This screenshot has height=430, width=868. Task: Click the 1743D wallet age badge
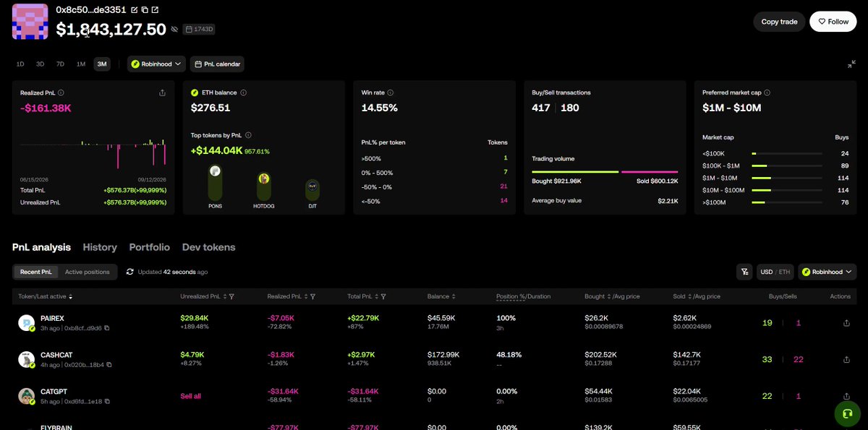point(200,30)
